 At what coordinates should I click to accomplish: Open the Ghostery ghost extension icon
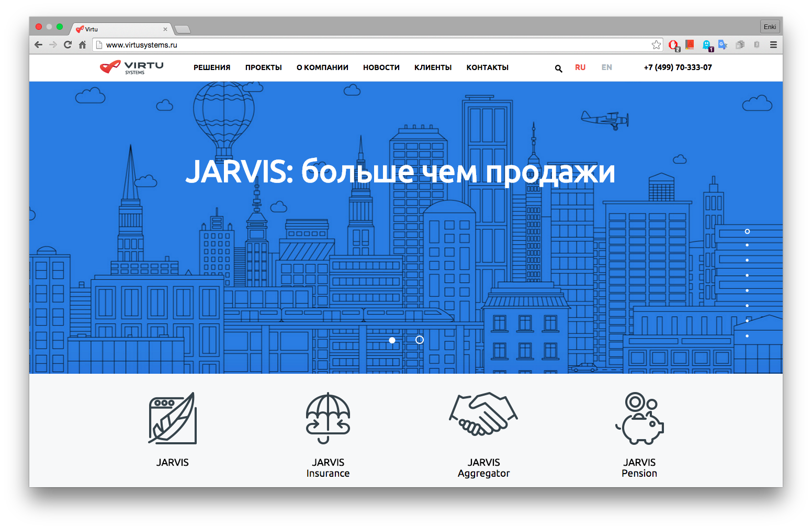(707, 45)
